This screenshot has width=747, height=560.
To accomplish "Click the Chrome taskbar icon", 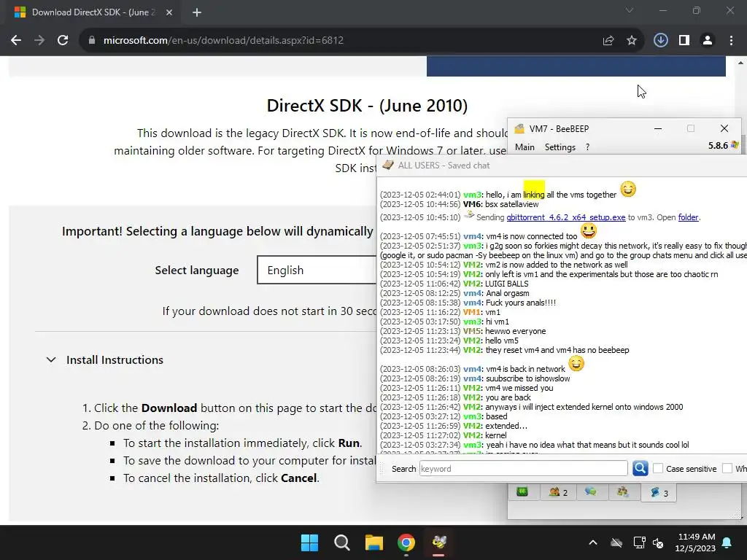I will pyautogui.click(x=406, y=542).
